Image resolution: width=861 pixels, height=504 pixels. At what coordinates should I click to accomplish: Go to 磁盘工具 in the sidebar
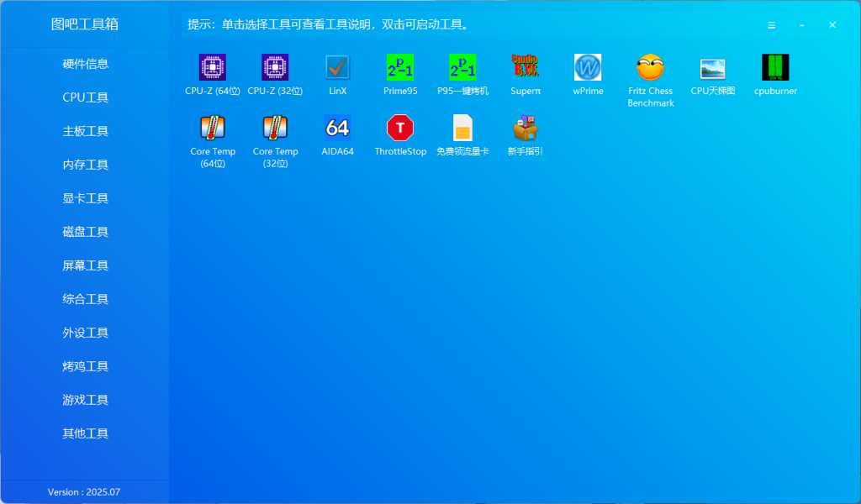tap(85, 232)
